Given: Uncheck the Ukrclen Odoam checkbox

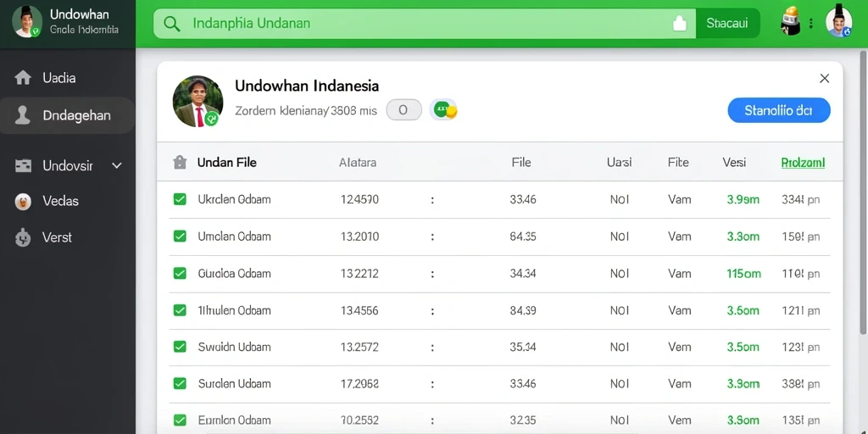Looking at the screenshot, I should point(180,199).
